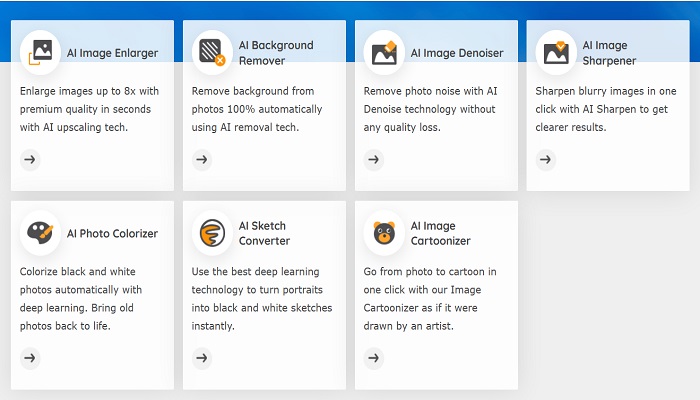The height and width of the screenshot is (400, 700).
Task: Select the AI Image Denoiser title
Action: [x=457, y=53]
